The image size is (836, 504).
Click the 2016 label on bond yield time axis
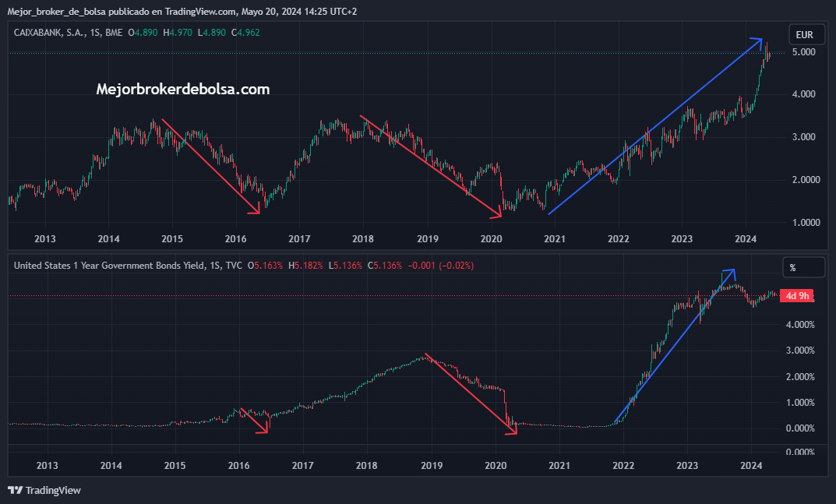pos(239,466)
